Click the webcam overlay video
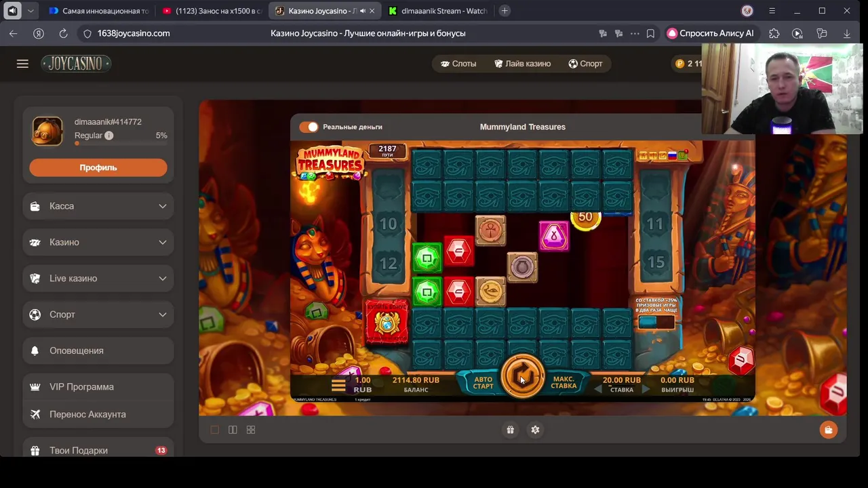This screenshot has width=868, height=488. pyautogui.click(x=782, y=88)
